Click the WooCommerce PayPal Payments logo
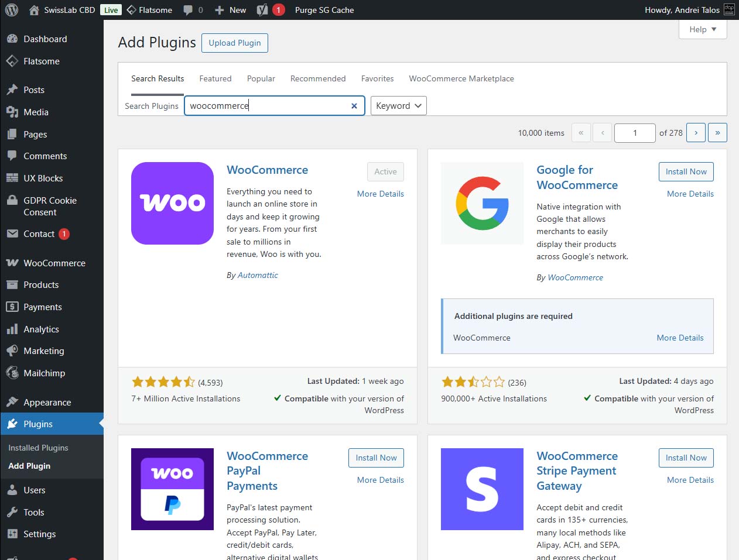Viewport: 739px width, 560px height. tap(172, 489)
